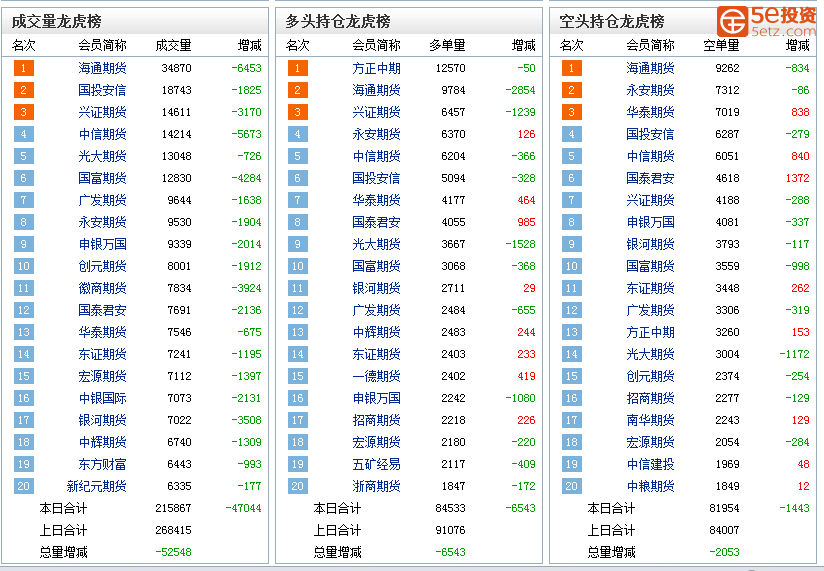Select 华泰期货 in the 空头持仓龙虎榜 table

coord(650,112)
